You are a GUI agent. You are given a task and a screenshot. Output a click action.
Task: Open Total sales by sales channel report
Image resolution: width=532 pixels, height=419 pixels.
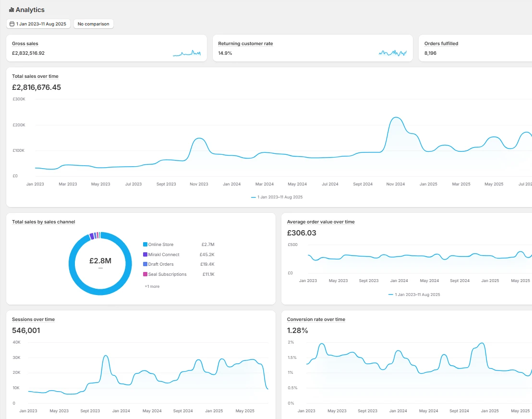click(43, 222)
